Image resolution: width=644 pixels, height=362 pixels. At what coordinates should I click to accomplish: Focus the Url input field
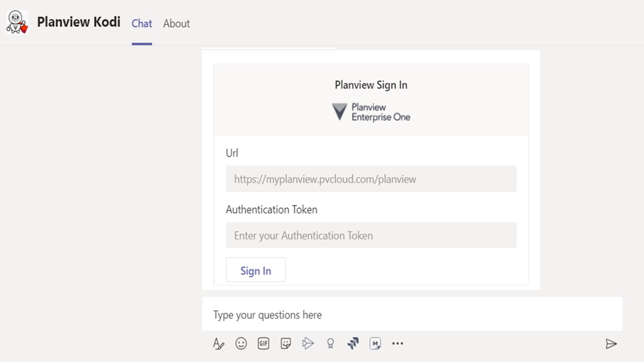click(x=371, y=179)
